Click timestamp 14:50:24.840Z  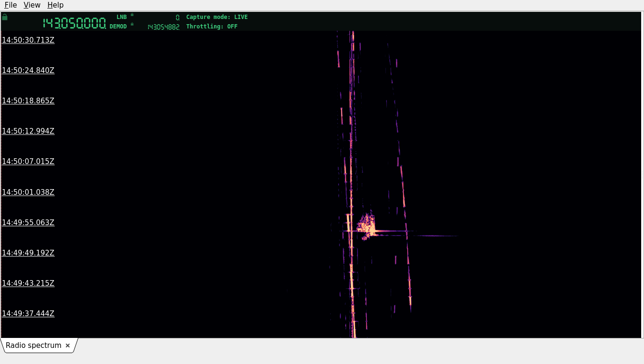[28, 71]
